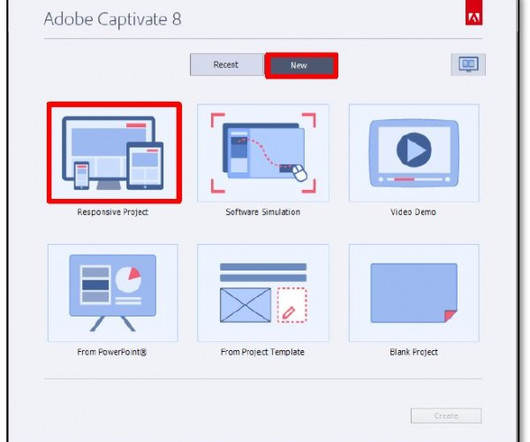The height and width of the screenshot is (442, 530).
Task: Open the resources monitor icon at top right
Action: click(468, 64)
